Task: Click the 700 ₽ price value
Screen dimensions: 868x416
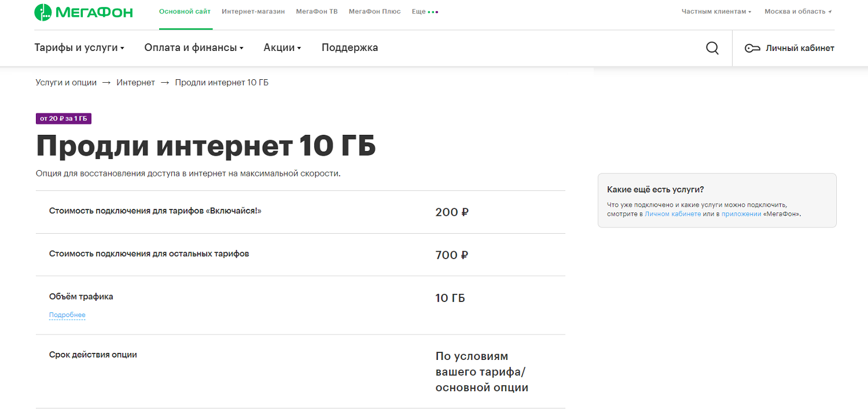Action: [452, 255]
